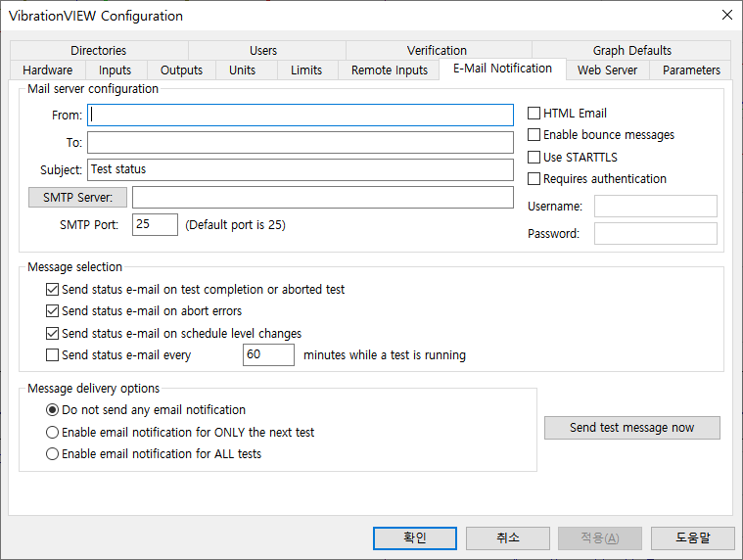This screenshot has height=560, width=743.
Task: Click Send test message now button
Action: [631, 428]
